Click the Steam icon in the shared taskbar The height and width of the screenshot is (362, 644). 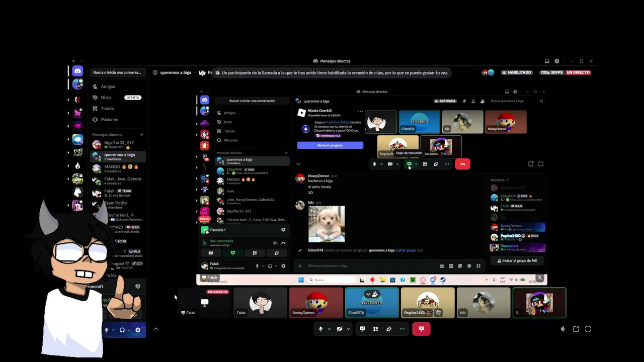(443, 280)
